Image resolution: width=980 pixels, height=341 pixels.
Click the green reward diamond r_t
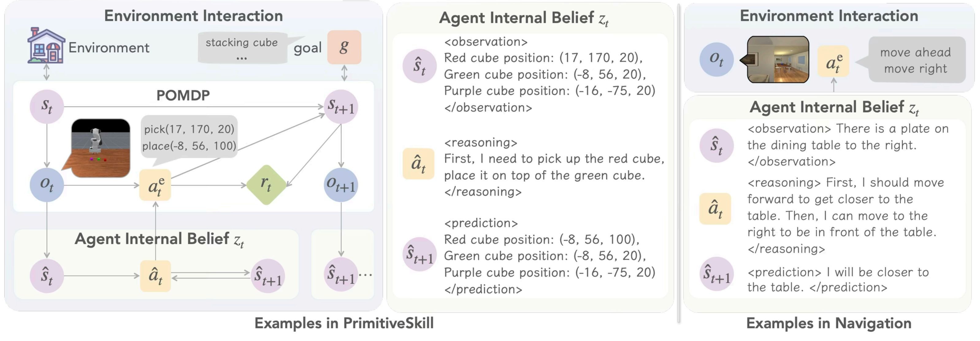pyautogui.click(x=266, y=185)
